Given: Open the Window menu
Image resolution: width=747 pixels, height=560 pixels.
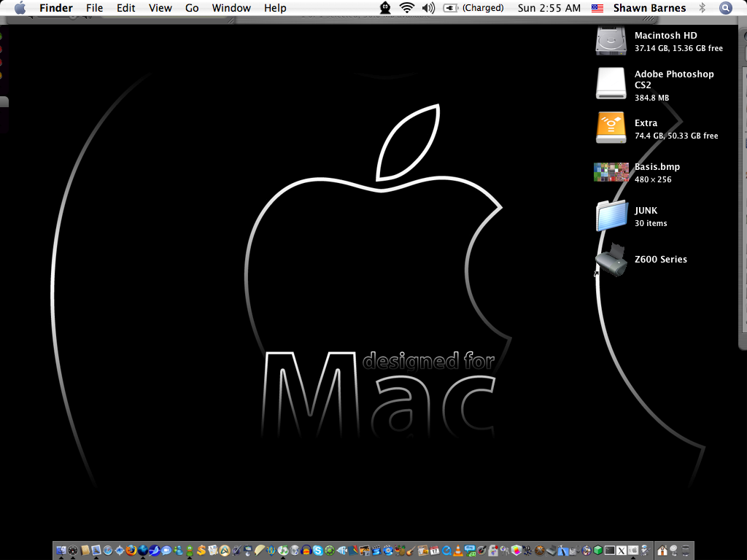Looking at the screenshot, I should (x=231, y=8).
